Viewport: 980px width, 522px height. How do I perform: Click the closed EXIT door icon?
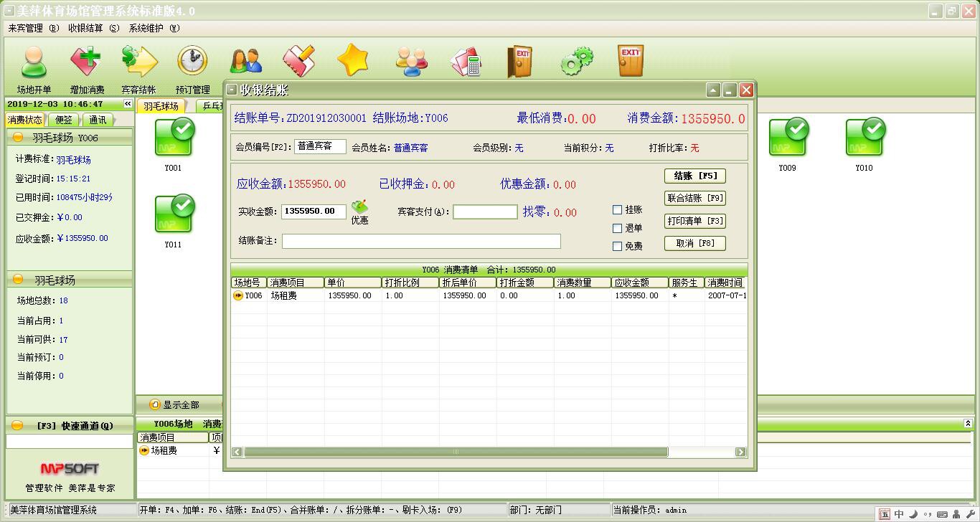631,61
